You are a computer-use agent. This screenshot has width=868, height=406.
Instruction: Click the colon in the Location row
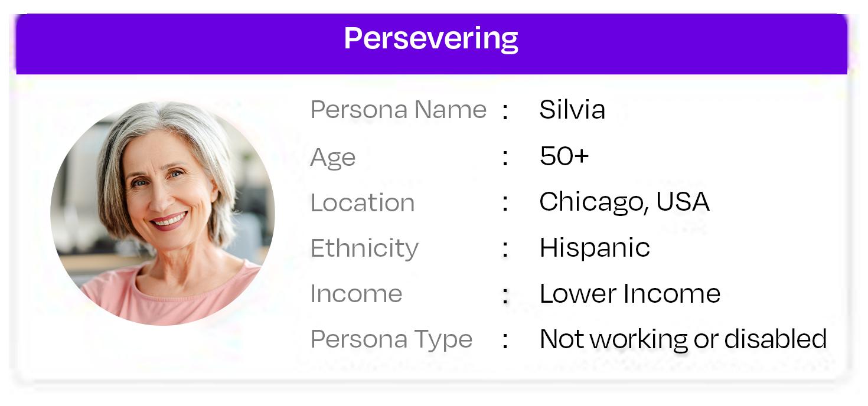tap(505, 204)
